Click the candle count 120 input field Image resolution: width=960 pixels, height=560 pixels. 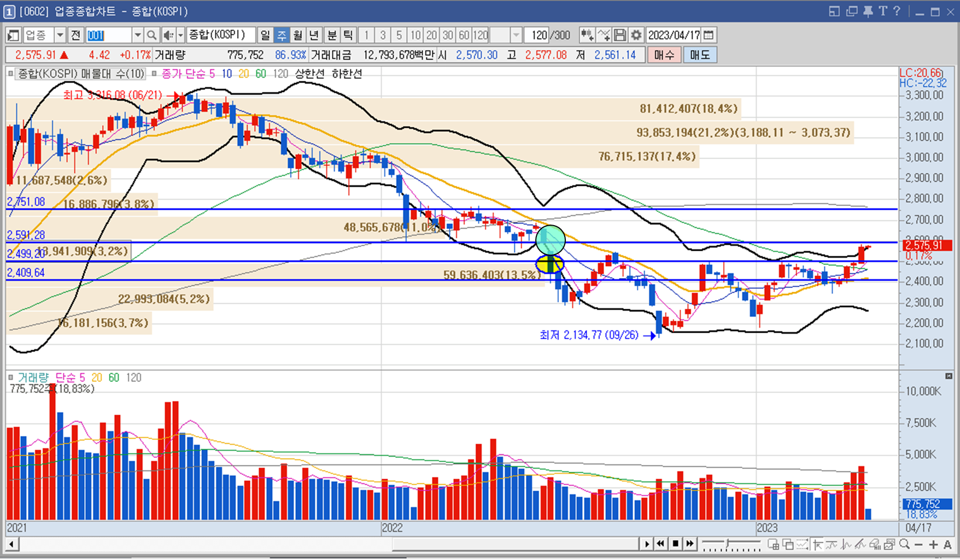point(536,36)
